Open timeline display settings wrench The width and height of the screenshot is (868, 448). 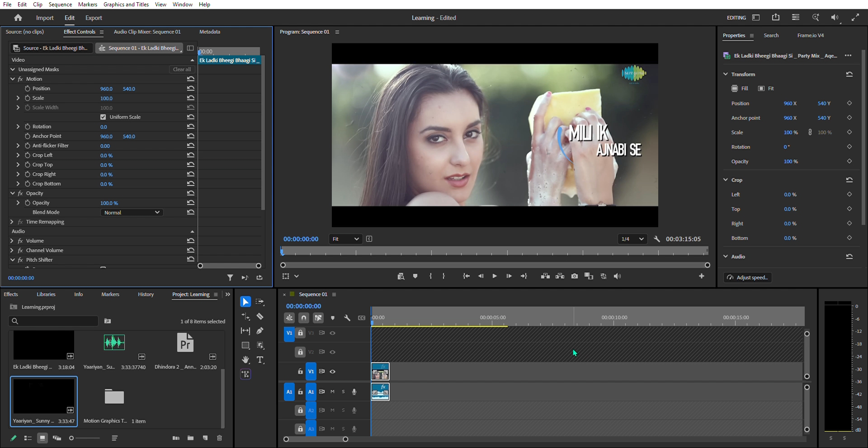coord(347,318)
